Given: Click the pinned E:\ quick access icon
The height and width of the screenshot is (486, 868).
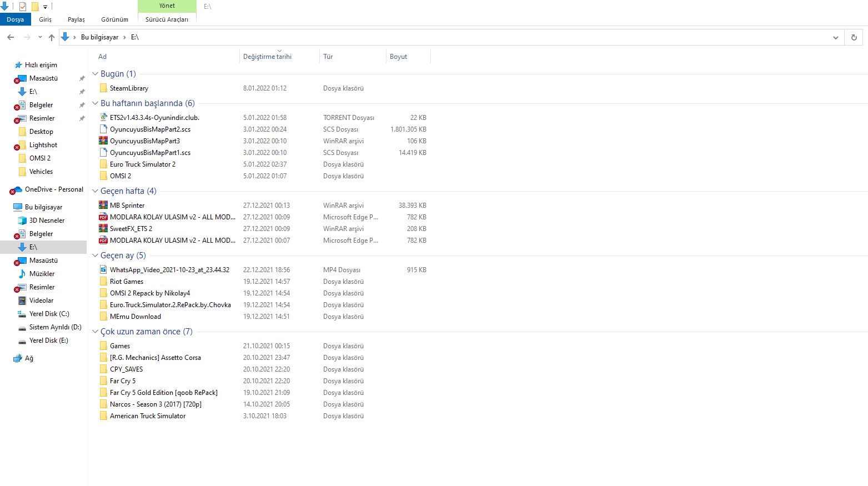Looking at the screenshot, I should point(22,92).
